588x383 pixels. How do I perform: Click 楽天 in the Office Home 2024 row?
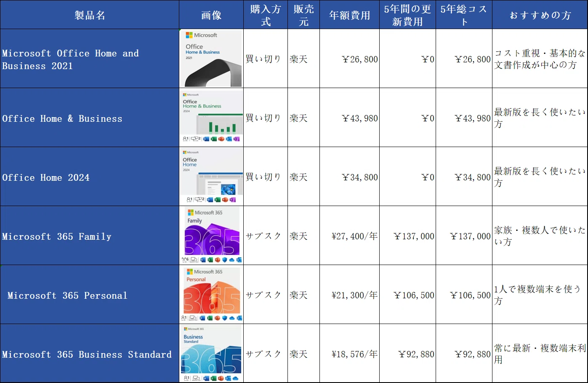(298, 177)
